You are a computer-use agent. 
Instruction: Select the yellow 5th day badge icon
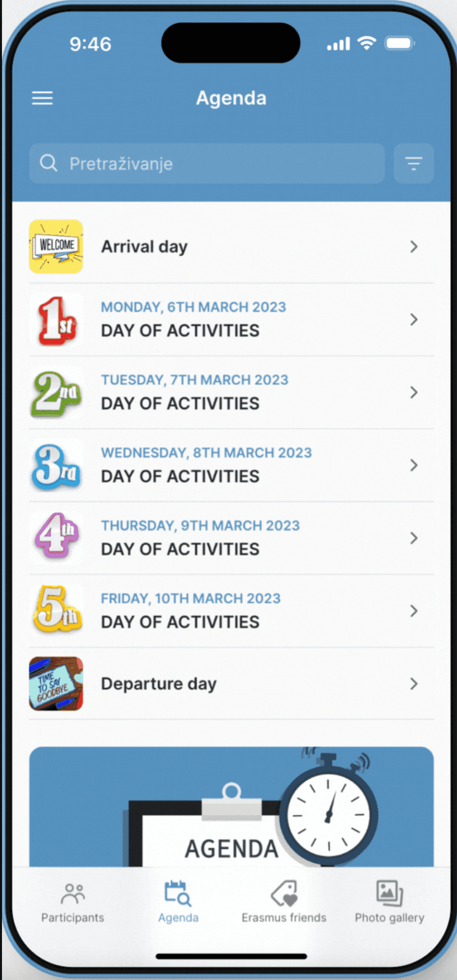56,610
